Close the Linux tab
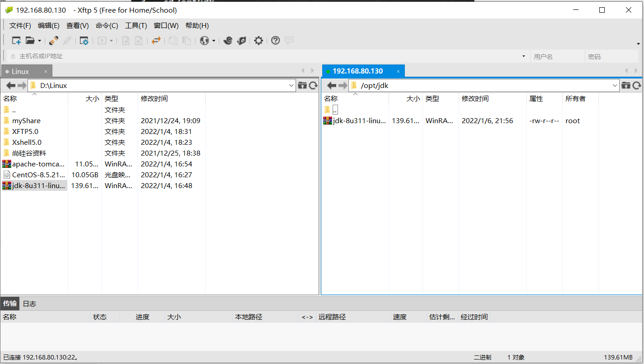This screenshot has height=364, width=644. click(46, 71)
